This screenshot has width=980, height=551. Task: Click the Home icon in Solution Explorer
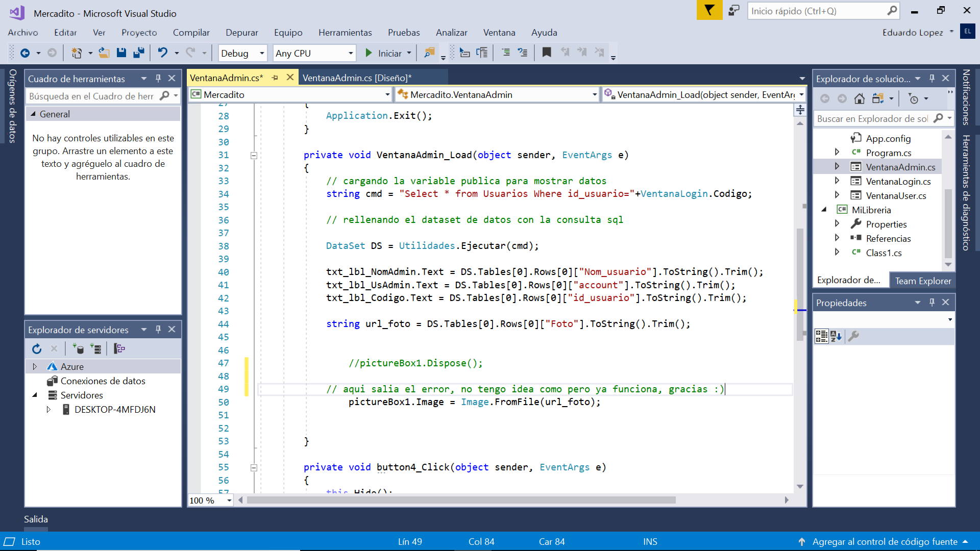tap(860, 99)
